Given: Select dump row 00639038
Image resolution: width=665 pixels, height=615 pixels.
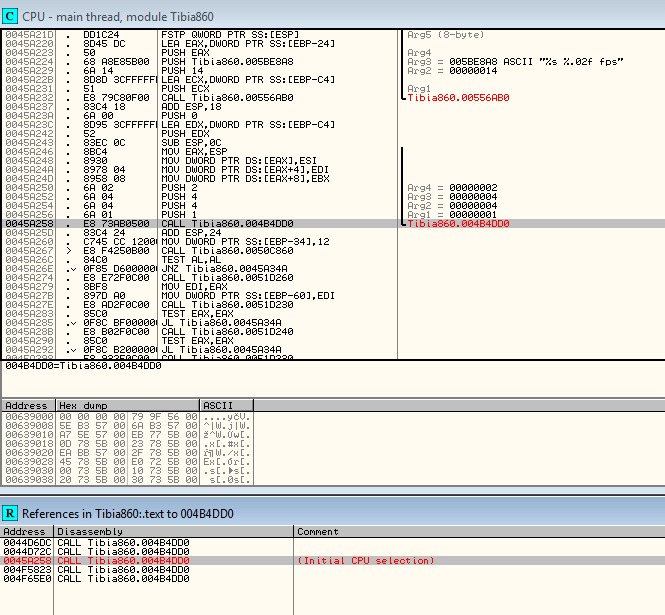Looking at the screenshot, I should click(127, 480).
